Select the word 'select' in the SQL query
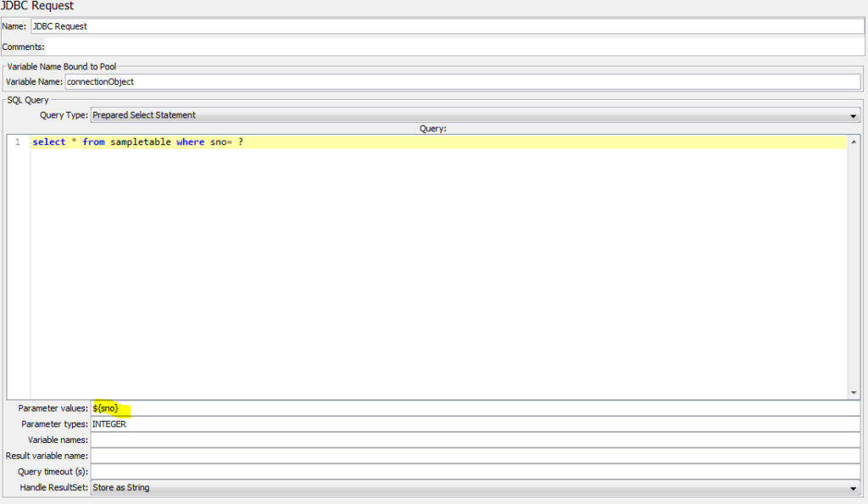 pos(49,141)
